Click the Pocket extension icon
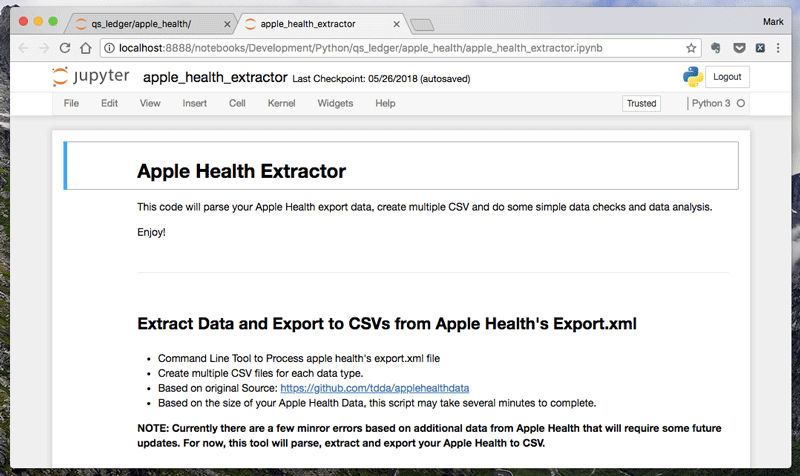800x476 pixels. tap(738, 47)
